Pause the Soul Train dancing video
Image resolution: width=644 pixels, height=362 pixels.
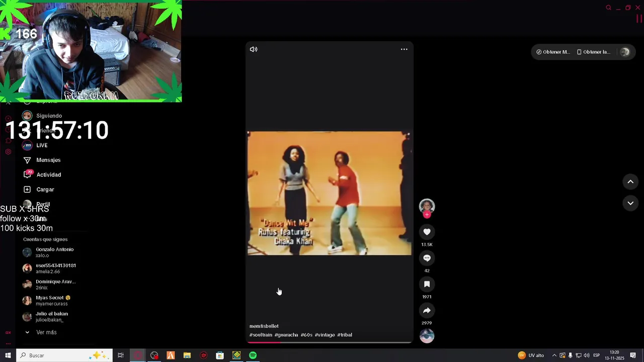pyautogui.click(x=329, y=193)
